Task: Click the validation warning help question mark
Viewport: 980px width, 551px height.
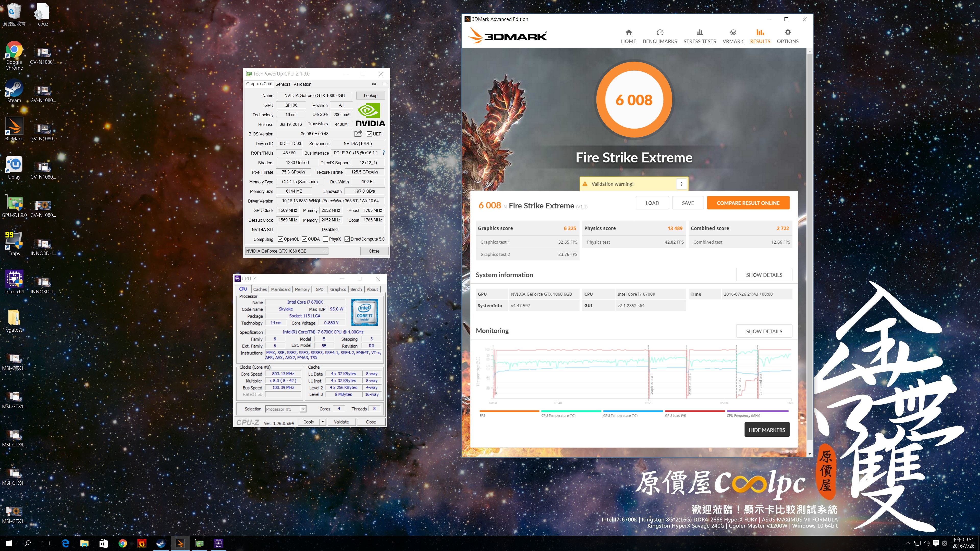Action: (x=681, y=184)
